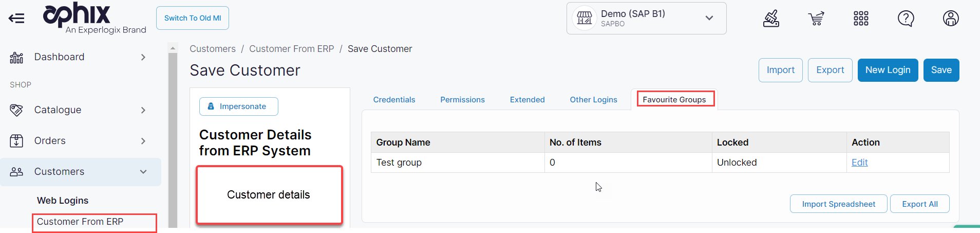Collapse the Customers menu chevron
The height and width of the screenshot is (233, 980).
[x=143, y=172]
